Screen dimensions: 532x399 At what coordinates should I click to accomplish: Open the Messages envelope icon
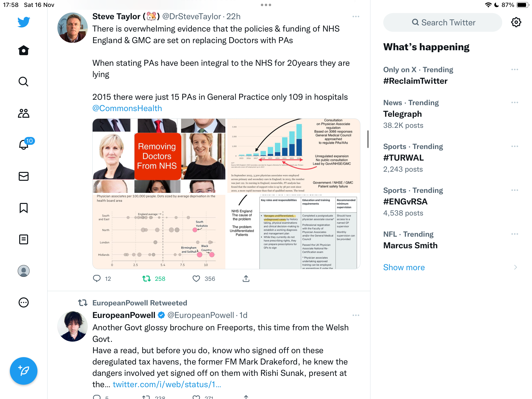pos(24,176)
